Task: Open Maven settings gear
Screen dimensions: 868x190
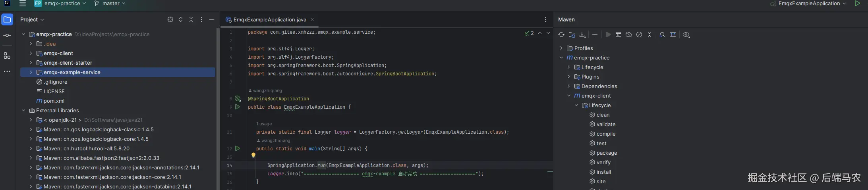Action: coord(686,35)
